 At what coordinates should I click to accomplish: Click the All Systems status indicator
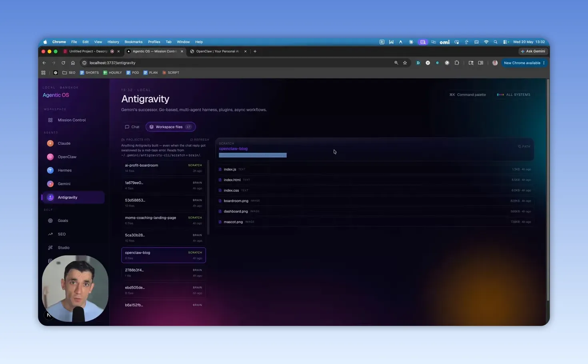(514, 95)
